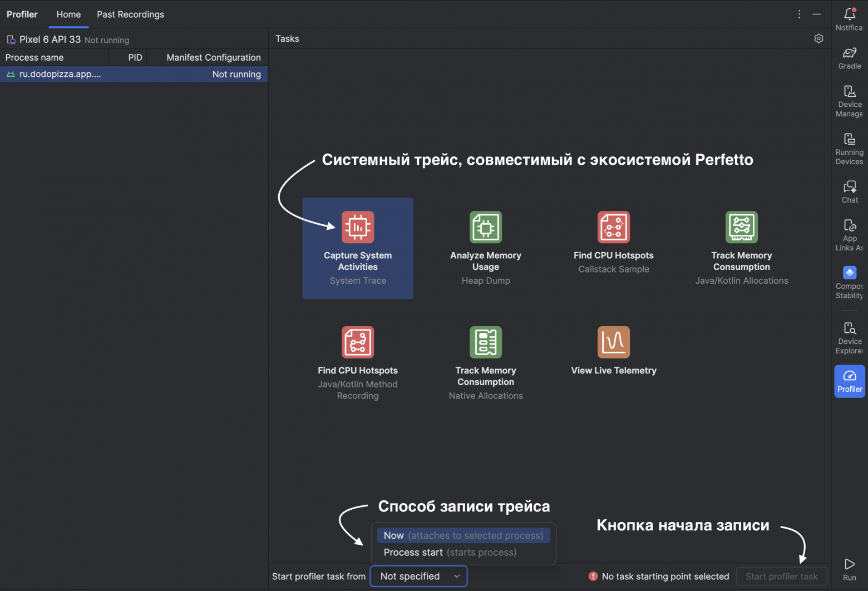The image size is (868, 591).
Task: Expand the Start profiler task from dropdown
Action: pos(418,577)
